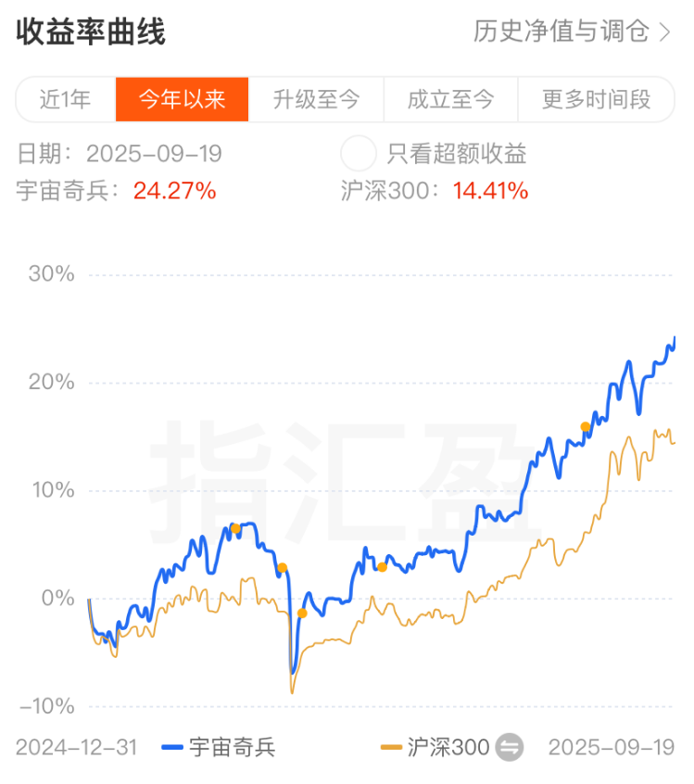Image resolution: width=694 pixels, height=784 pixels.
Task: Open the chevron arrow next to 历史净值与调仓
Action: click(665, 32)
